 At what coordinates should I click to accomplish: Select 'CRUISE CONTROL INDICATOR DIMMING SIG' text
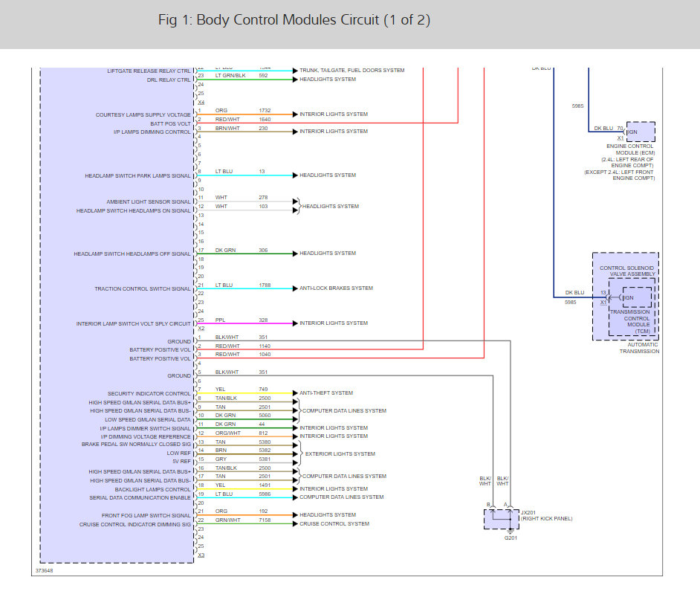point(135,524)
